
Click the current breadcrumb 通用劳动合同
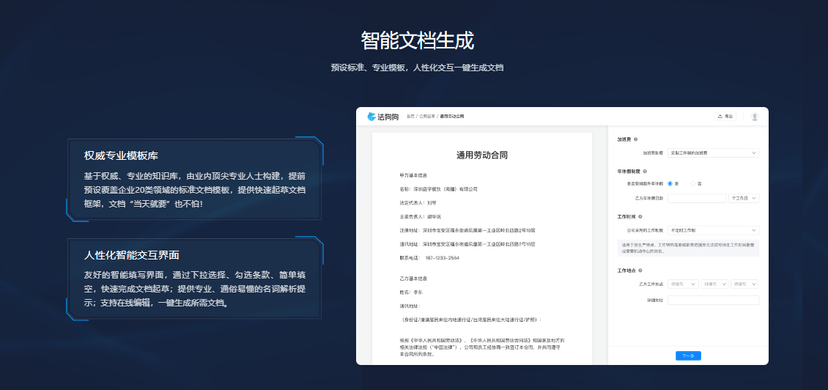pyautogui.click(x=452, y=116)
